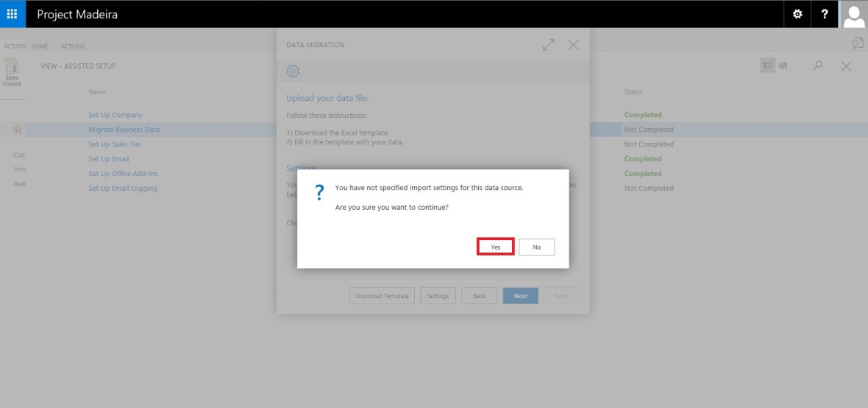This screenshot has height=408, width=868.
Task: Open the Set Up Email Logging link
Action: click(x=122, y=189)
